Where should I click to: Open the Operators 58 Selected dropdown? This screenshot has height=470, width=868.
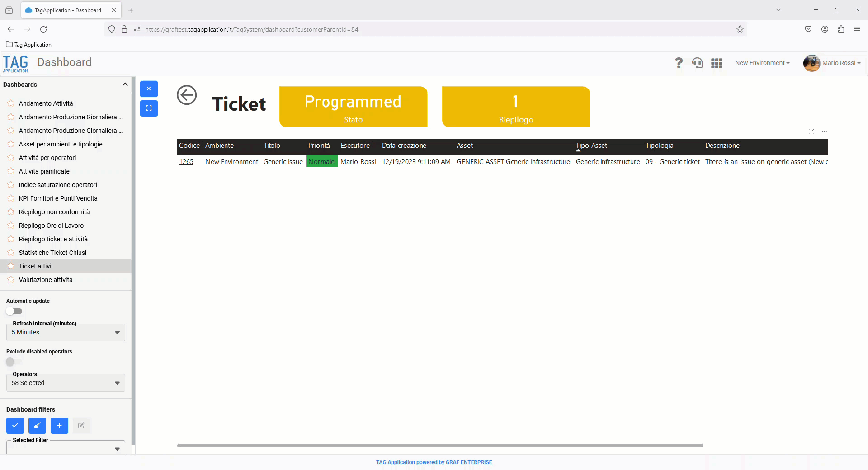(x=66, y=383)
